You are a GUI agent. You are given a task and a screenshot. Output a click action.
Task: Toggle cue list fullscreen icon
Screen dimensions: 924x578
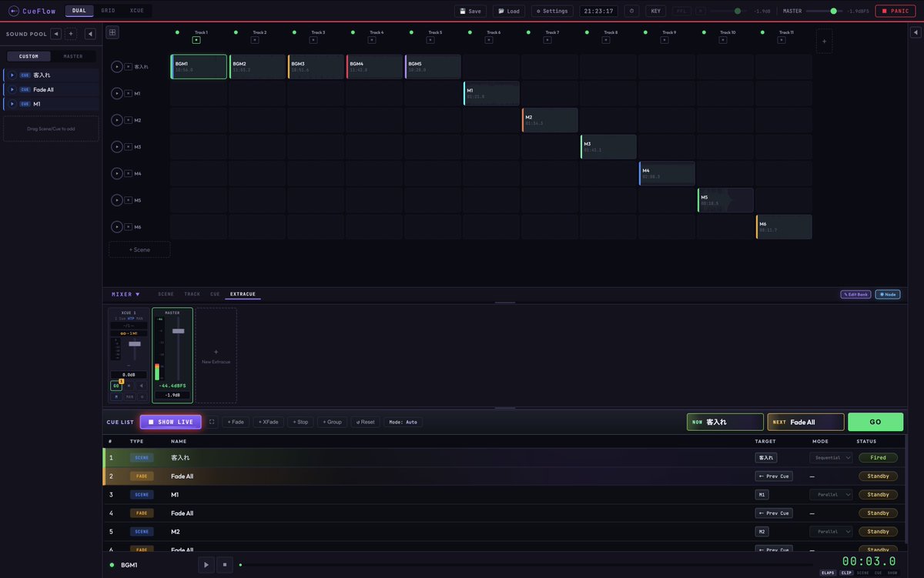coord(212,422)
